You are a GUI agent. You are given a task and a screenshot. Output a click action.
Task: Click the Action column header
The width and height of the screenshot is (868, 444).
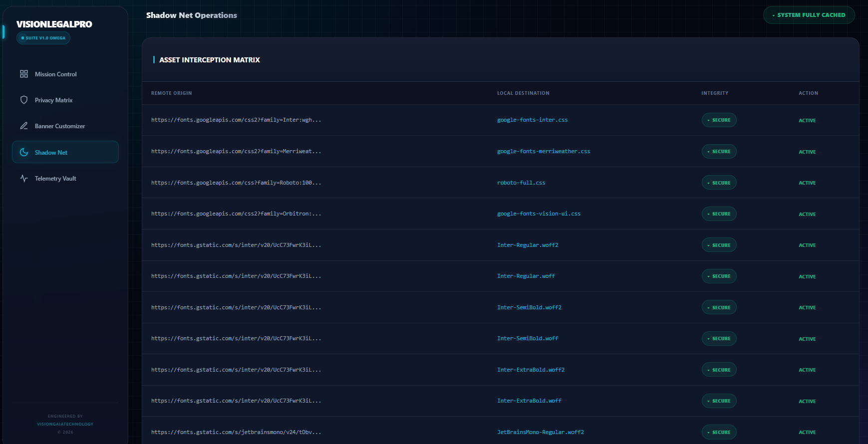(808, 93)
